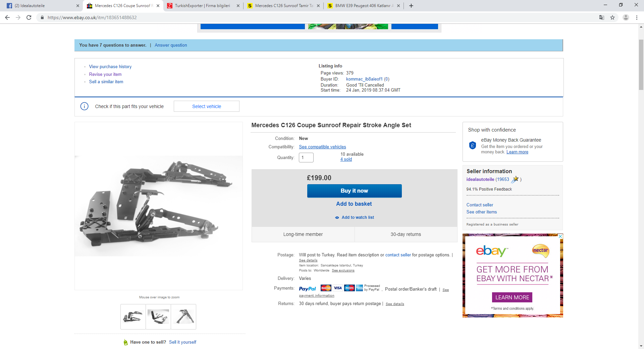This screenshot has height=349, width=644.
Task: Close the TurkishExporter tab
Action: tap(238, 6)
